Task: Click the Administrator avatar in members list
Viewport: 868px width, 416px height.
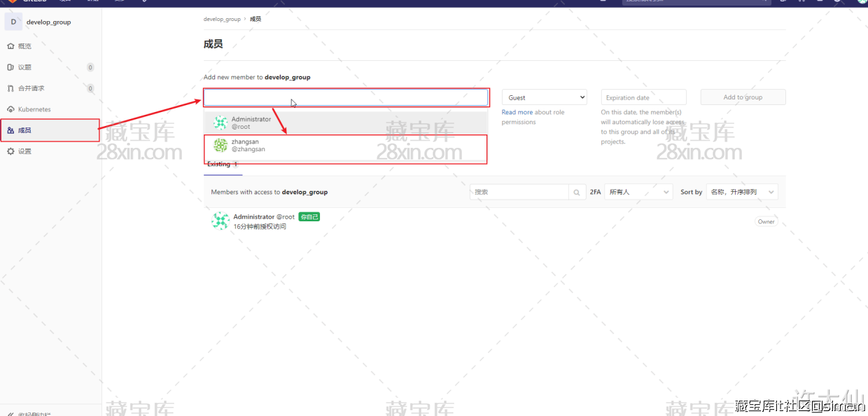Action: (220, 221)
